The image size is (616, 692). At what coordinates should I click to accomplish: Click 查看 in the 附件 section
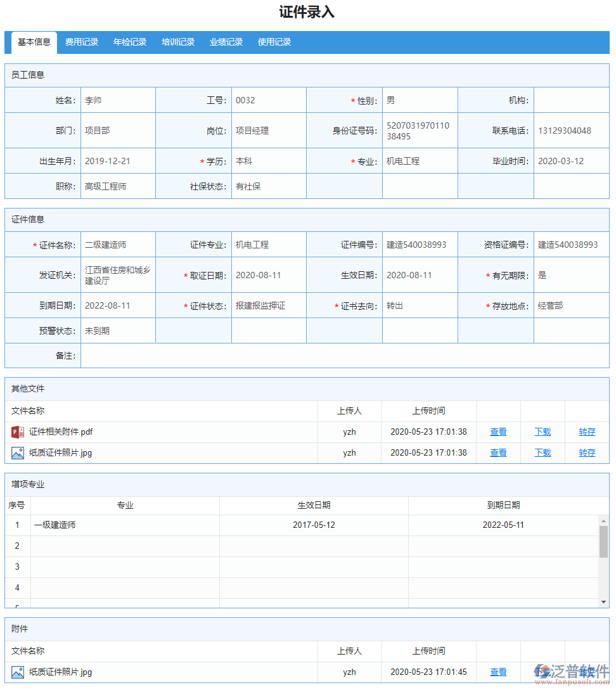(498, 672)
